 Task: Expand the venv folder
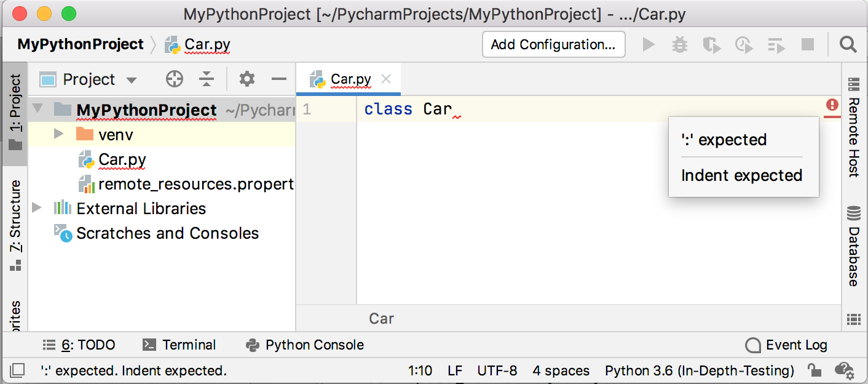[x=59, y=134]
